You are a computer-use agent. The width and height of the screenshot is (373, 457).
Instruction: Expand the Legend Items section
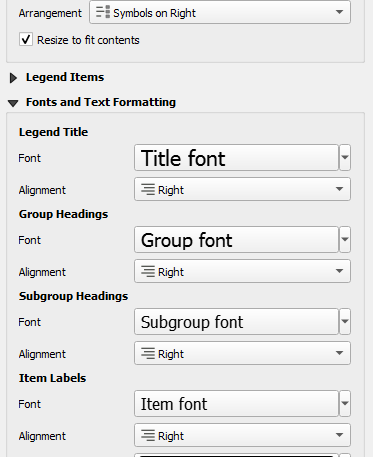[x=13, y=78]
